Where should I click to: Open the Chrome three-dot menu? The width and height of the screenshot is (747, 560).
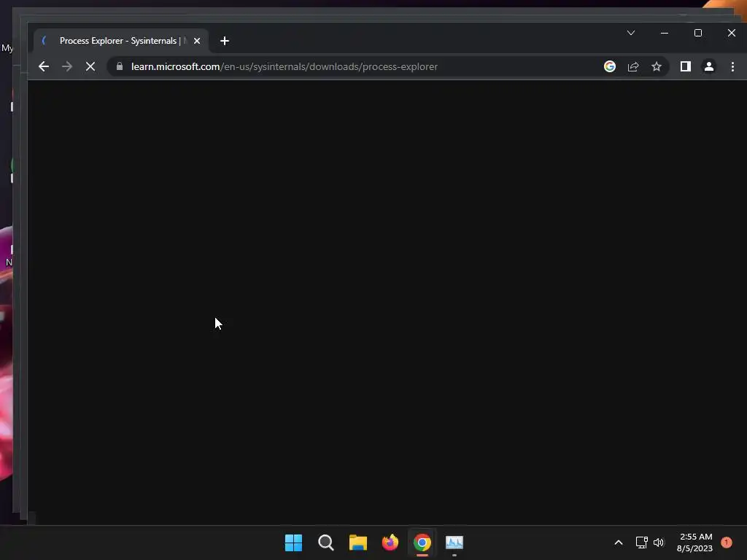(732, 66)
